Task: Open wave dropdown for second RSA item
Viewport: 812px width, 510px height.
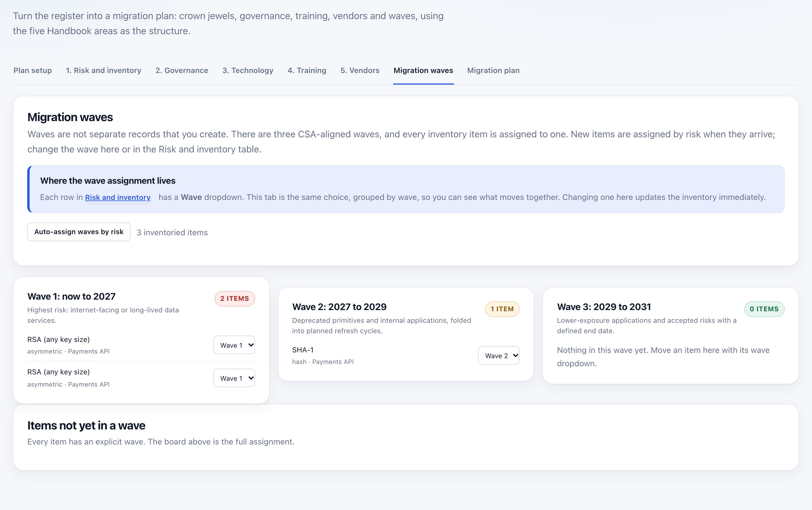Action: (234, 378)
